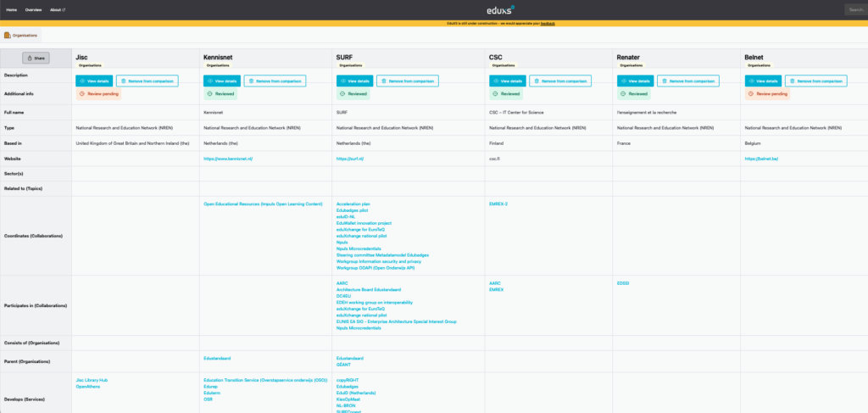The image size is (868, 413).
Task: Click the Organisations tag under Renater heading
Action: pyautogui.click(x=630, y=65)
